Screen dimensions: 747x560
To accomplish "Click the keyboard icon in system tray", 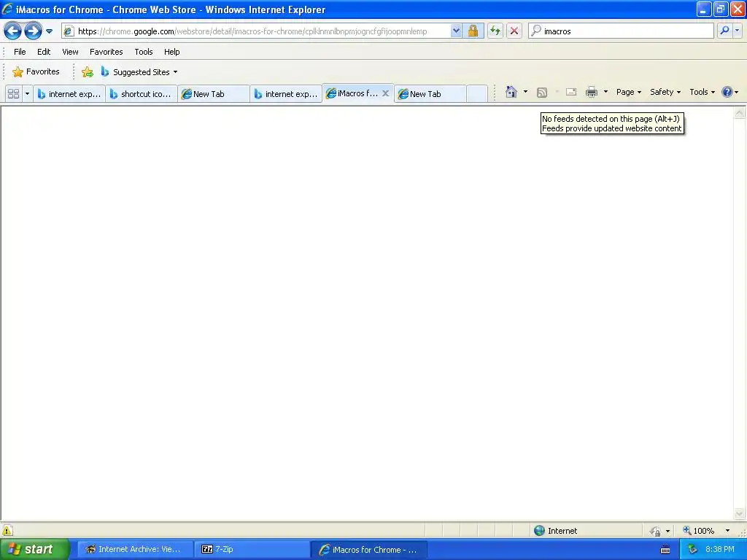I will click(665, 550).
